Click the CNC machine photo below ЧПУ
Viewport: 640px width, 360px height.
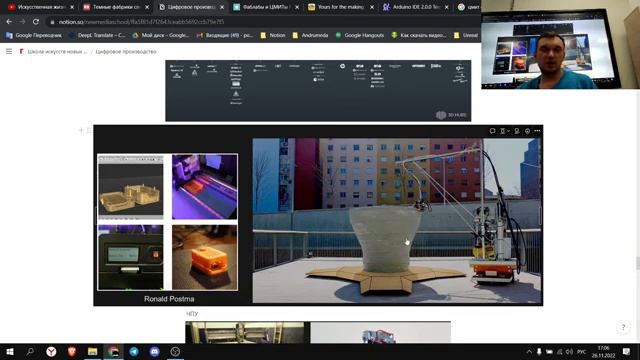pyautogui.click(x=244, y=333)
